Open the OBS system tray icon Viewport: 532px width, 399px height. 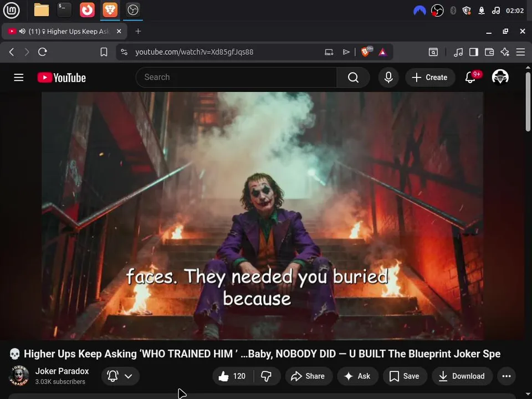[x=437, y=11]
